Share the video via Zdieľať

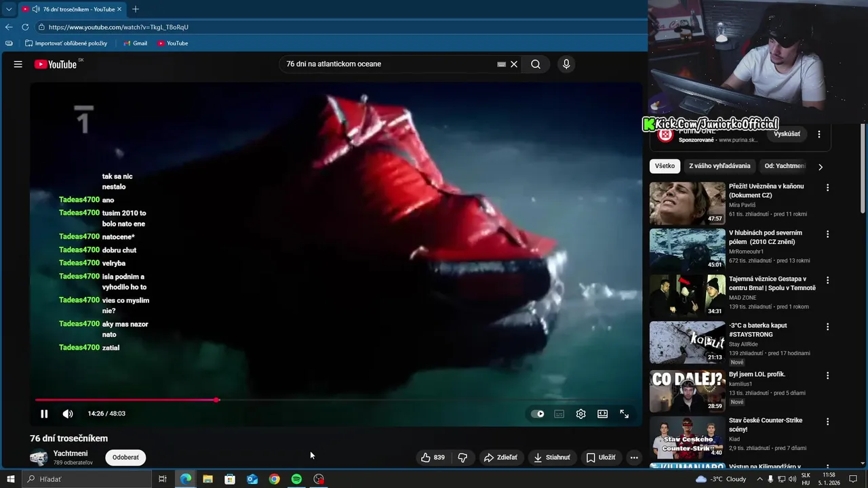(x=500, y=457)
